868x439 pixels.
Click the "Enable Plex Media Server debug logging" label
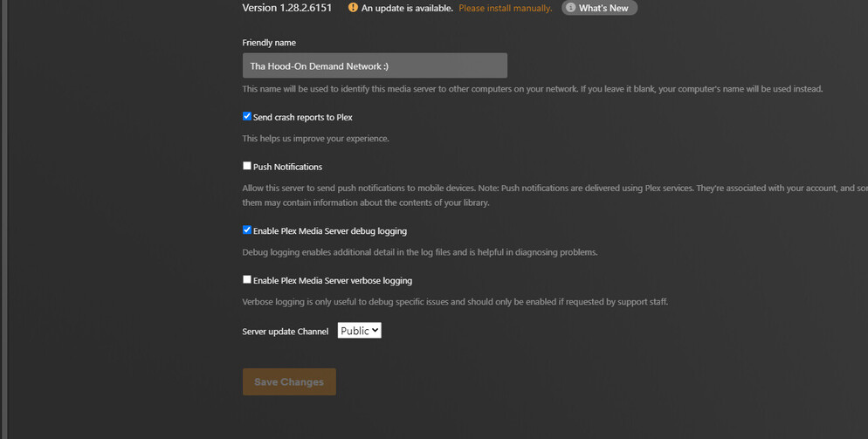[x=329, y=231]
